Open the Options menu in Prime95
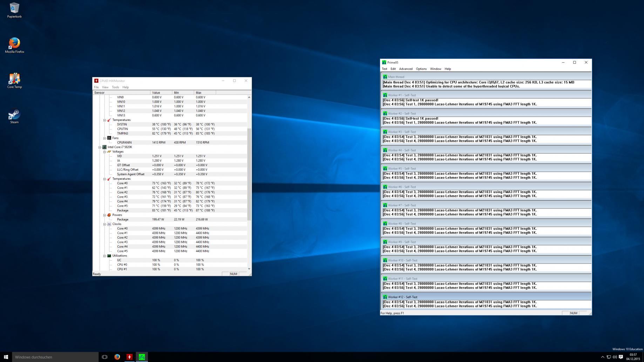644x362 pixels. [x=421, y=69]
